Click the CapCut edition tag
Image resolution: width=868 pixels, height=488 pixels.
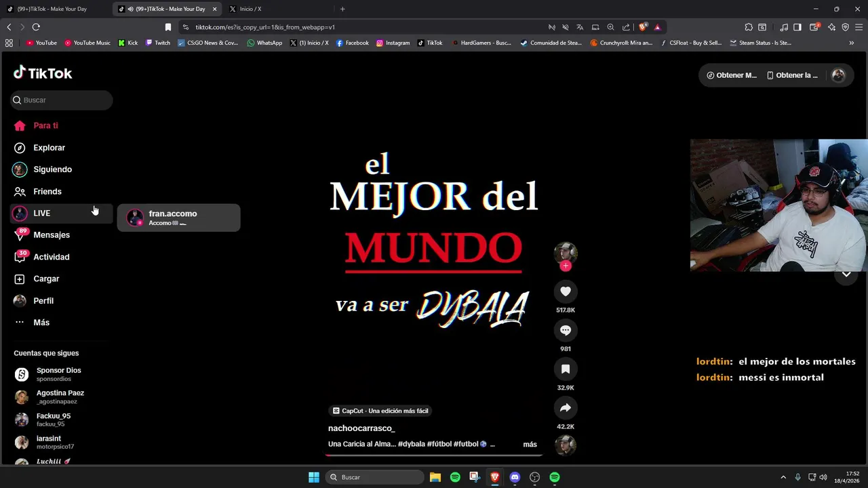tap(380, 411)
